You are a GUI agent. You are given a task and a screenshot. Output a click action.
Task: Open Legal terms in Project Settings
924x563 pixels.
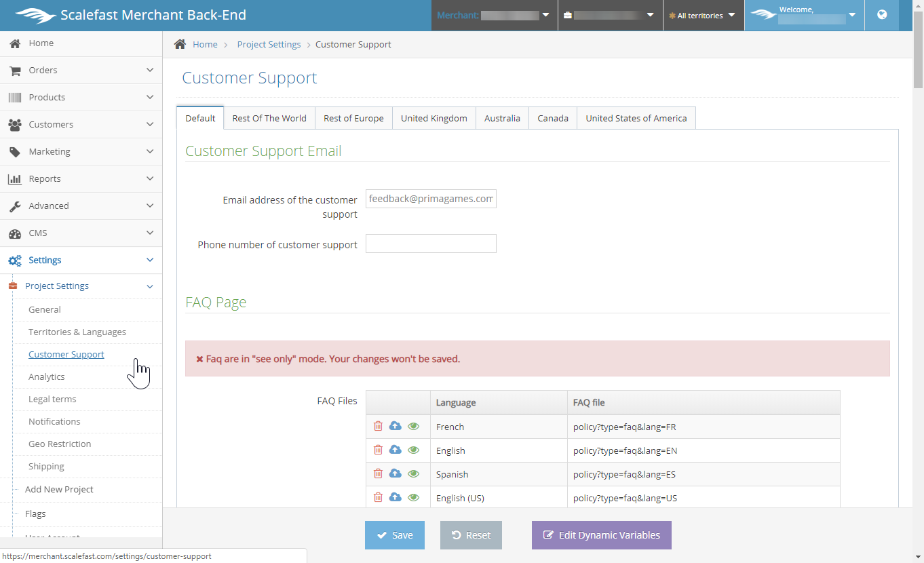(52, 400)
